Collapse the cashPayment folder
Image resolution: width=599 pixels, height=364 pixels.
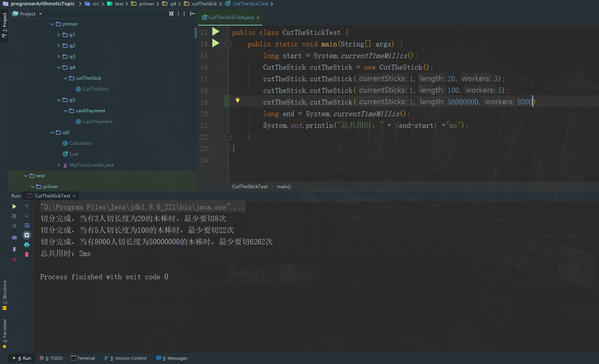pyautogui.click(x=65, y=111)
